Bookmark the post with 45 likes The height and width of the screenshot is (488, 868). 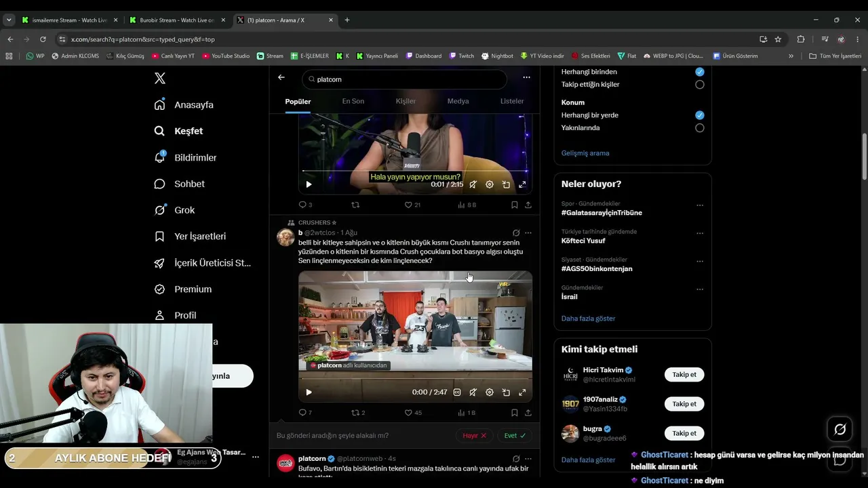coord(515,412)
